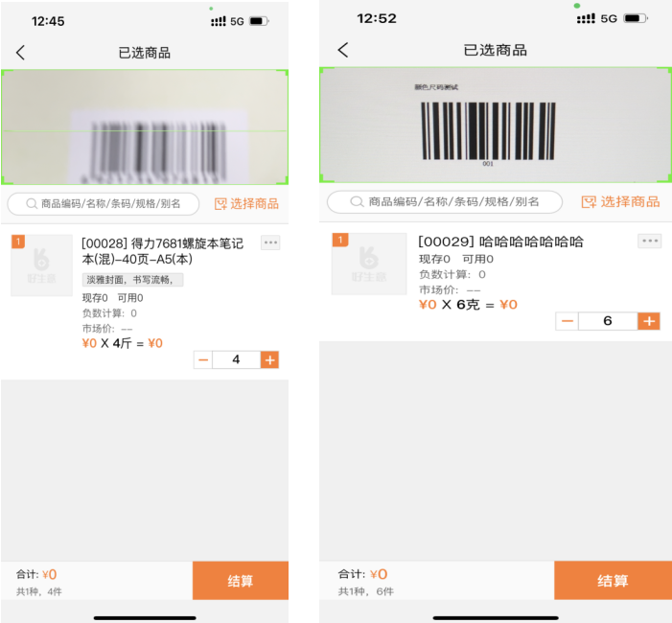Tap signal bars icon in 12:52 status bar
This screenshot has height=623, width=672.
pos(586,18)
